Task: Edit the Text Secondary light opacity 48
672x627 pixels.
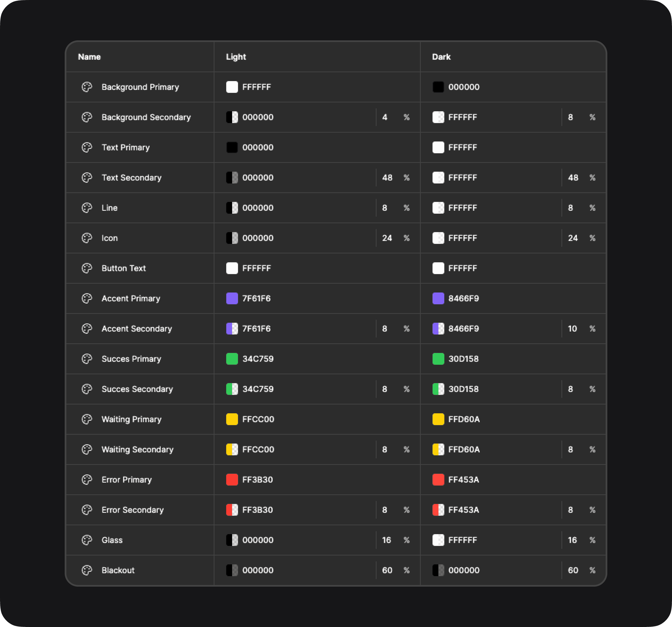Action: coord(387,178)
